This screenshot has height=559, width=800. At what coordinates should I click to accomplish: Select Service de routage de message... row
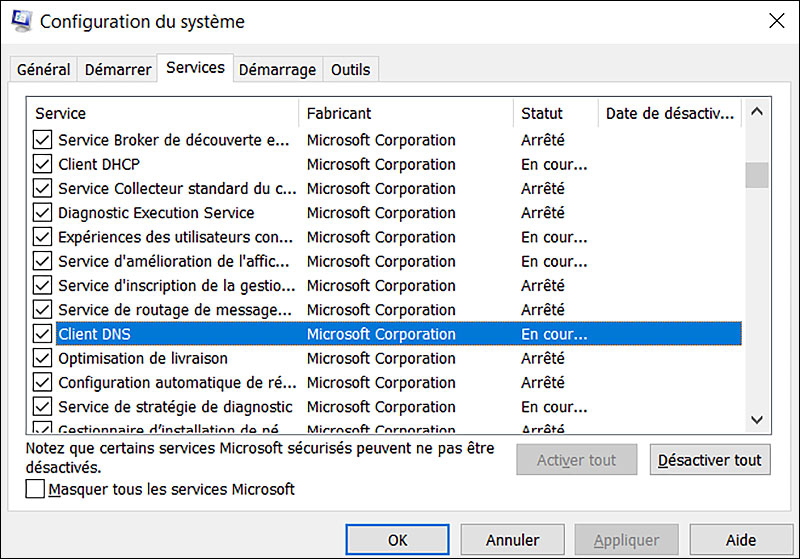(387, 310)
